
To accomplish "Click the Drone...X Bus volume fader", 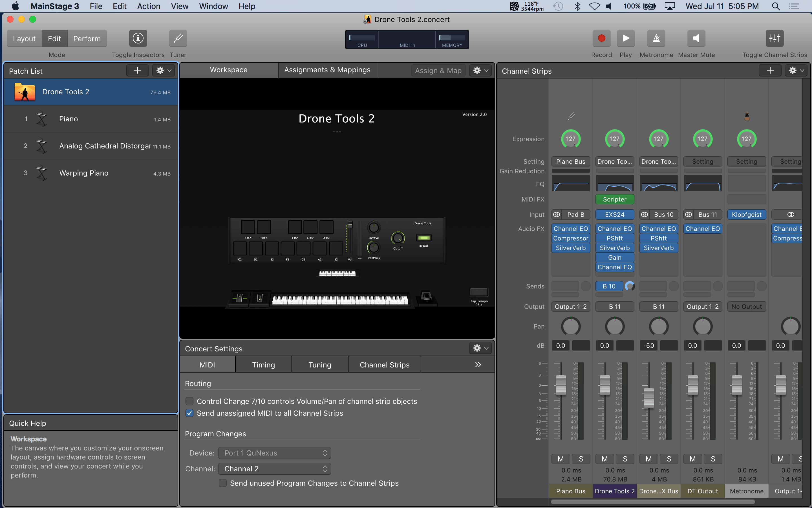I will pyautogui.click(x=649, y=398).
